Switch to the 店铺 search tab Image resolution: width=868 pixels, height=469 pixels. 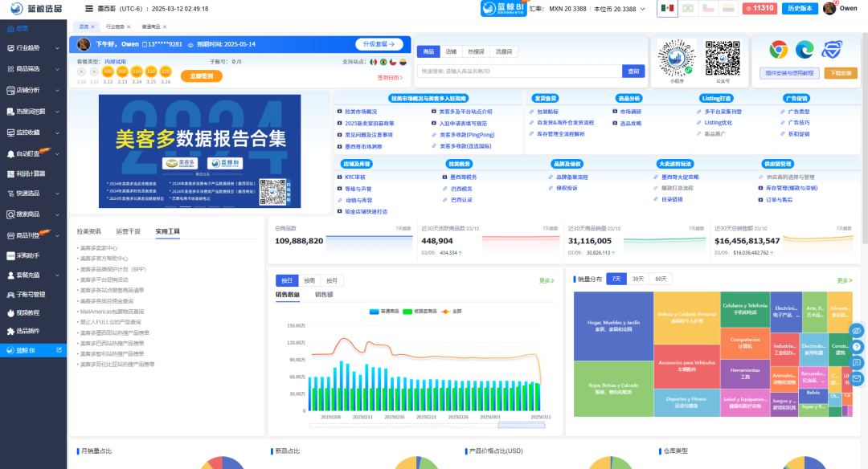[451, 51]
